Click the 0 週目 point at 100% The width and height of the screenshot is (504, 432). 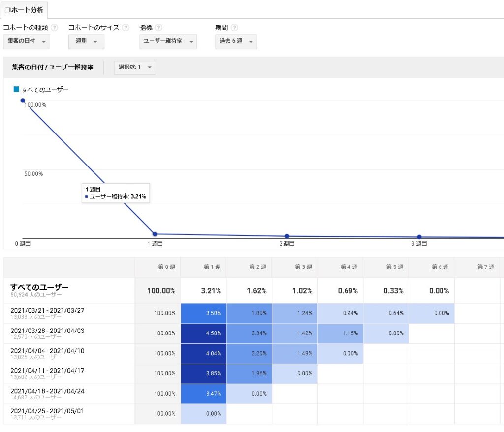tap(23, 100)
